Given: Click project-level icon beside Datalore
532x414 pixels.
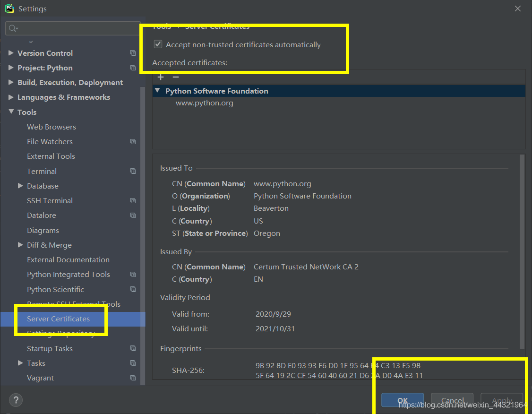Looking at the screenshot, I should (x=133, y=215).
